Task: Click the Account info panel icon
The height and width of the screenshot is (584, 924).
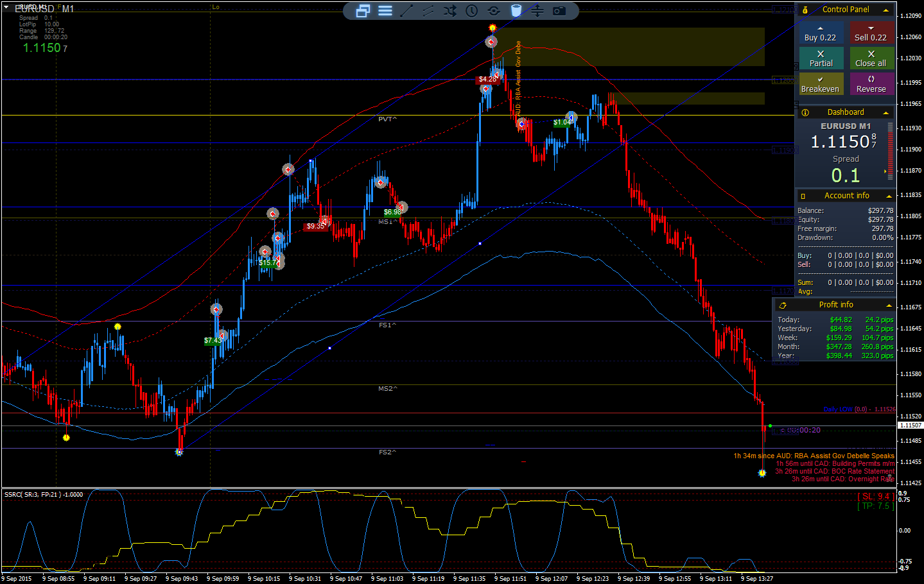Action: coord(803,196)
